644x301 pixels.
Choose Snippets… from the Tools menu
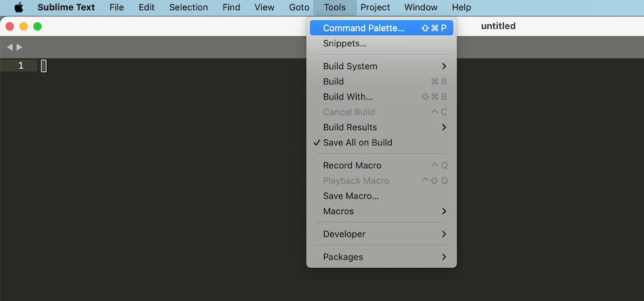tap(382, 43)
